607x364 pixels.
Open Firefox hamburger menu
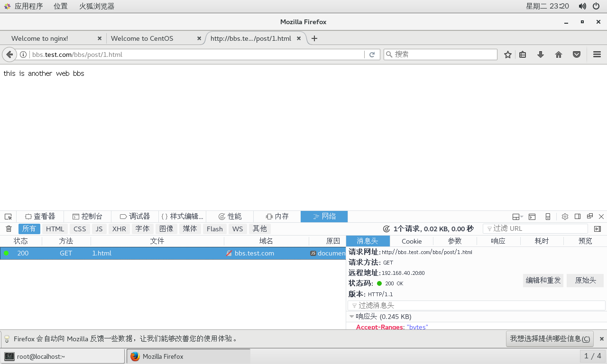(597, 55)
